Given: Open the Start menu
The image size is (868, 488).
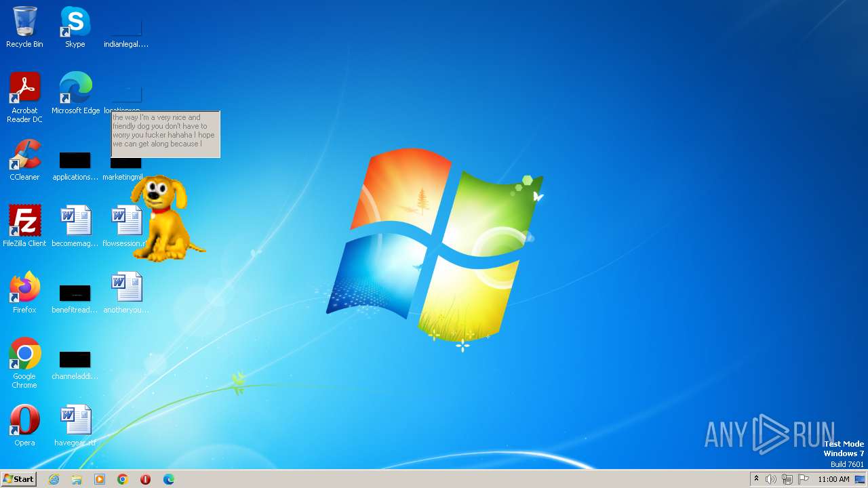Looking at the screenshot, I should (x=18, y=479).
